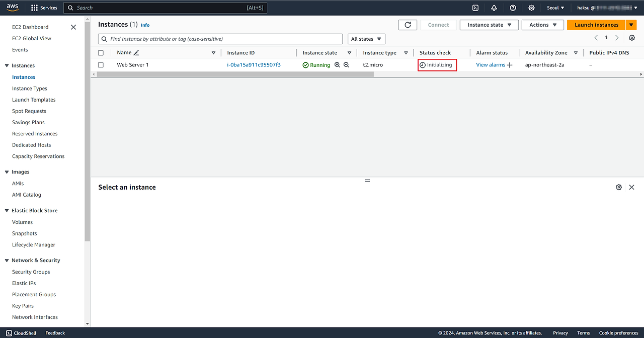Image resolution: width=644 pixels, height=338 pixels.
Task: Click the refresh instances icon button
Action: pyautogui.click(x=408, y=25)
